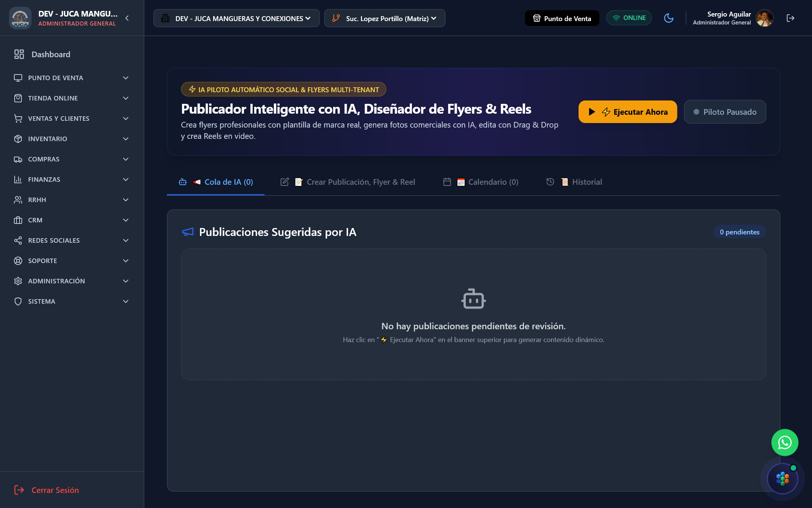The width and height of the screenshot is (812, 508).
Task: Expand the SISTEMA section chevron
Action: click(x=126, y=301)
